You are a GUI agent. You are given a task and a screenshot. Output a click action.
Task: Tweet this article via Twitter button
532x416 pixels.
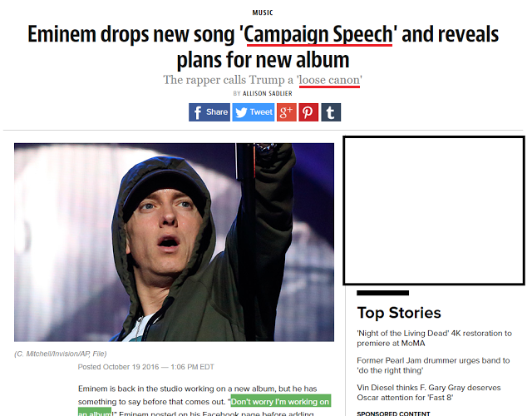point(253,112)
